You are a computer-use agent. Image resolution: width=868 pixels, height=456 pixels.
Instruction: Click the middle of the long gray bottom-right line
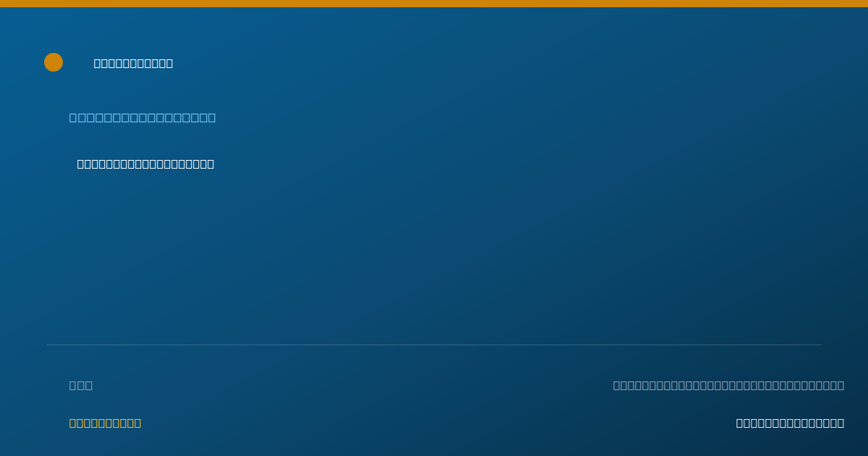click(728, 385)
